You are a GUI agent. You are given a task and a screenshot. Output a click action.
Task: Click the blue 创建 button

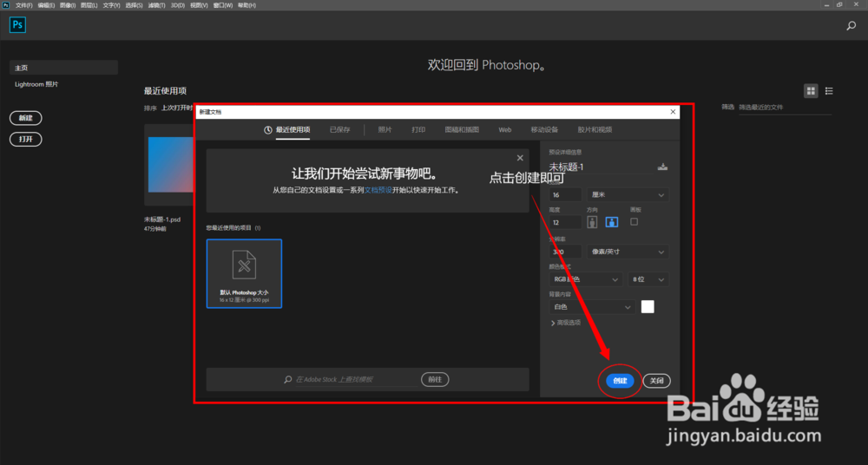click(x=620, y=381)
